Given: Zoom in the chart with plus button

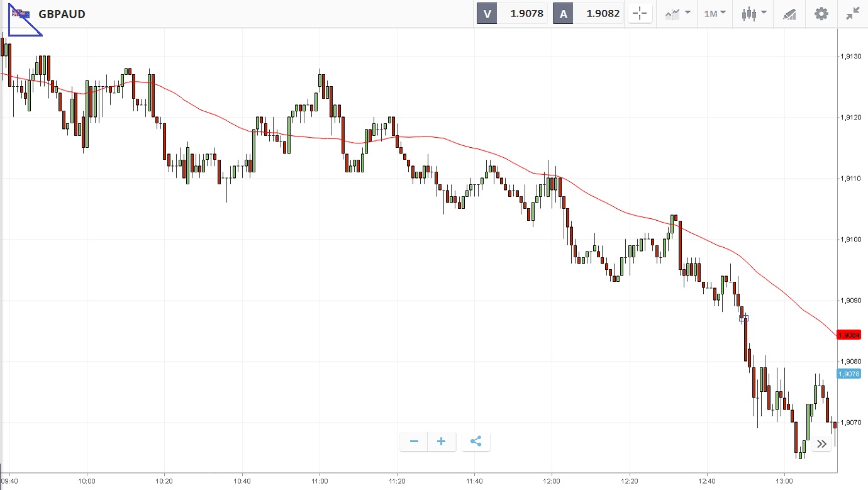Looking at the screenshot, I should click(442, 442).
